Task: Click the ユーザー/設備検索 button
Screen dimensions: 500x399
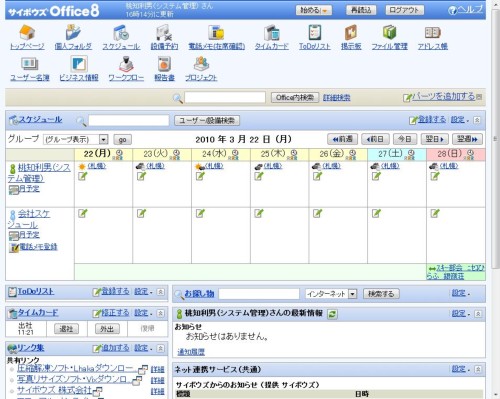Action: [x=207, y=120]
